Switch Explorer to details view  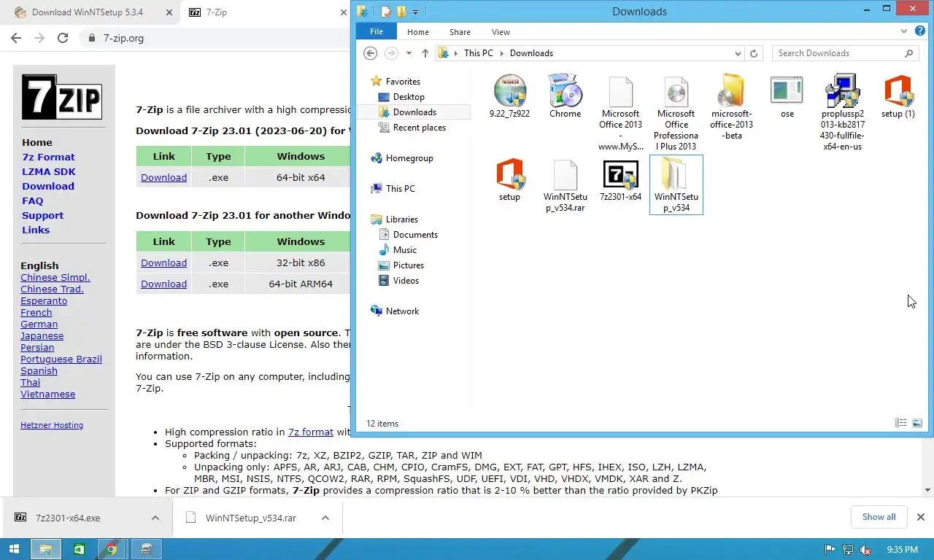pos(900,423)
